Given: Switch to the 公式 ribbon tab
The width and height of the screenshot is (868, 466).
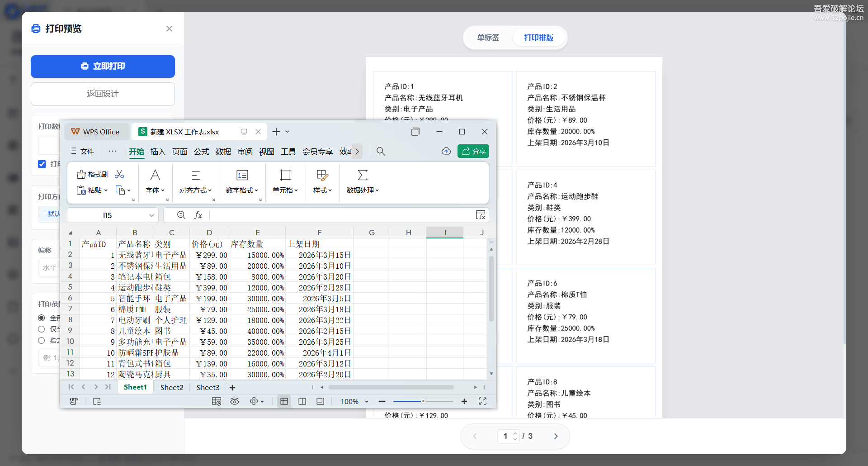Looking at the screenshot, I should [202, 152].
